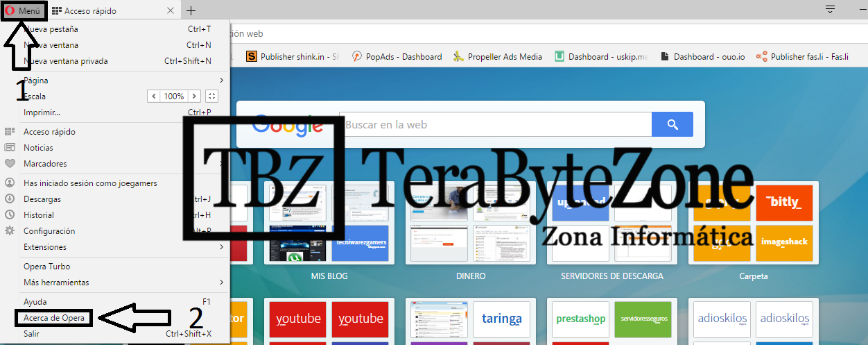Open Historial from the menu
This screenshot has height=345, width=868.
pos(116,215)
